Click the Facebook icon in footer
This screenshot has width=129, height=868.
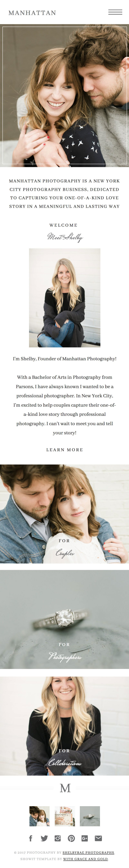coord(31,838)
